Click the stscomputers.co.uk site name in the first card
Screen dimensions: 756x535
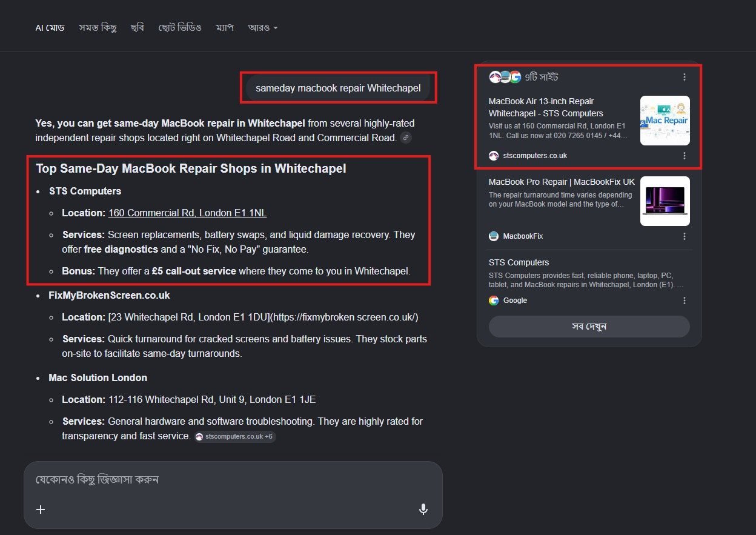[535, 156]
